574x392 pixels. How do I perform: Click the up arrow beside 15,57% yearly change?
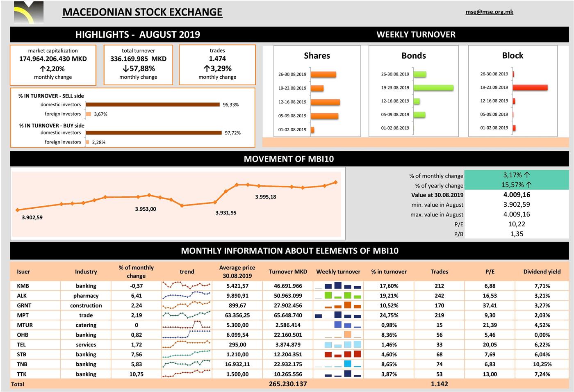click(x=528, y=185)
